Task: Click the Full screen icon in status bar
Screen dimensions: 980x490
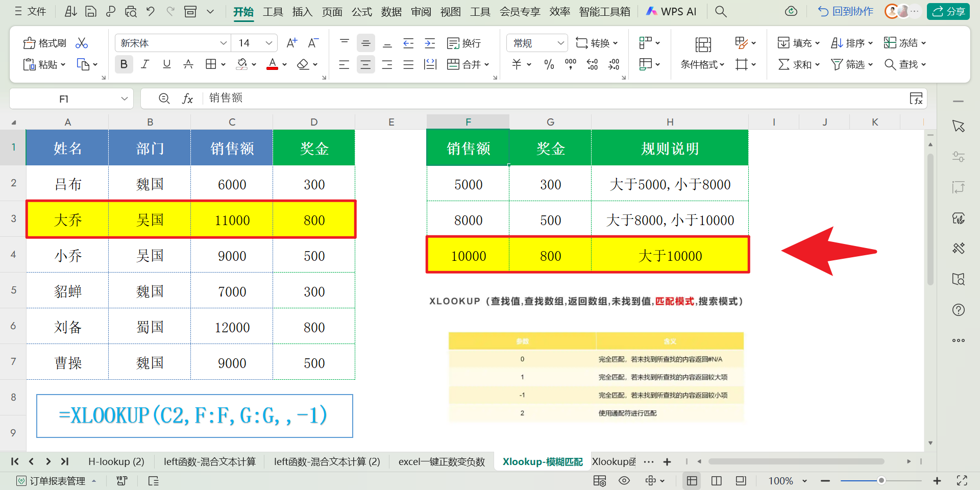Action: pos(962,481)
